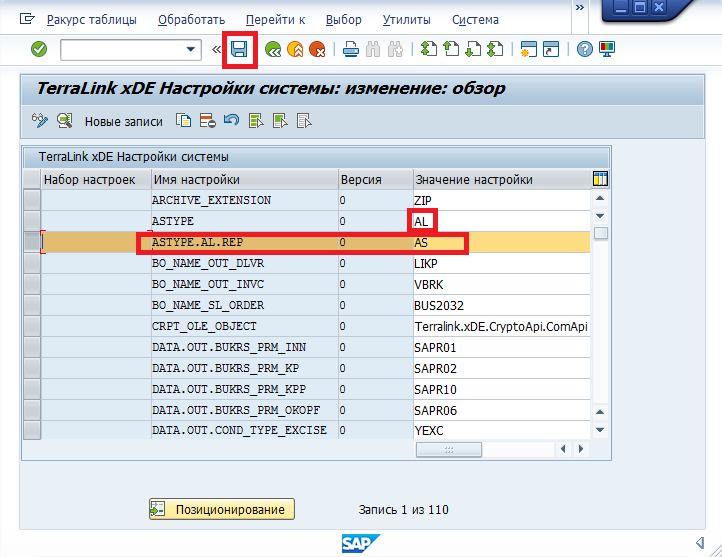Click the Позиционирование button
The image size is (722, 557).
click(x=222, y=509)
